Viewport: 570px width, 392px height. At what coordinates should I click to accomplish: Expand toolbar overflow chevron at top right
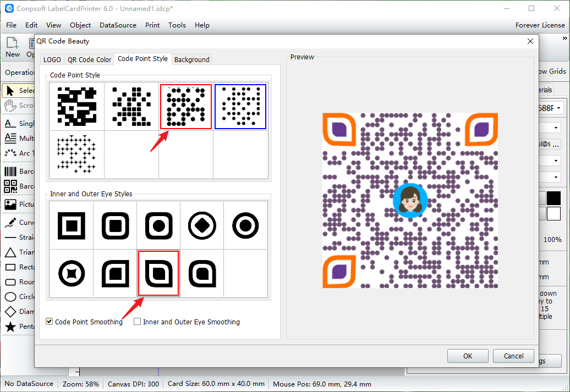pos(564,38)
